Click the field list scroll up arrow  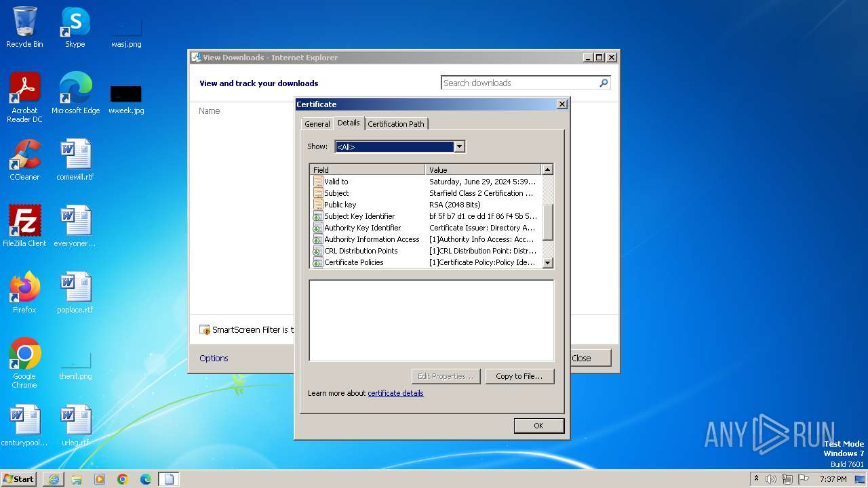[x=548, y=169]
